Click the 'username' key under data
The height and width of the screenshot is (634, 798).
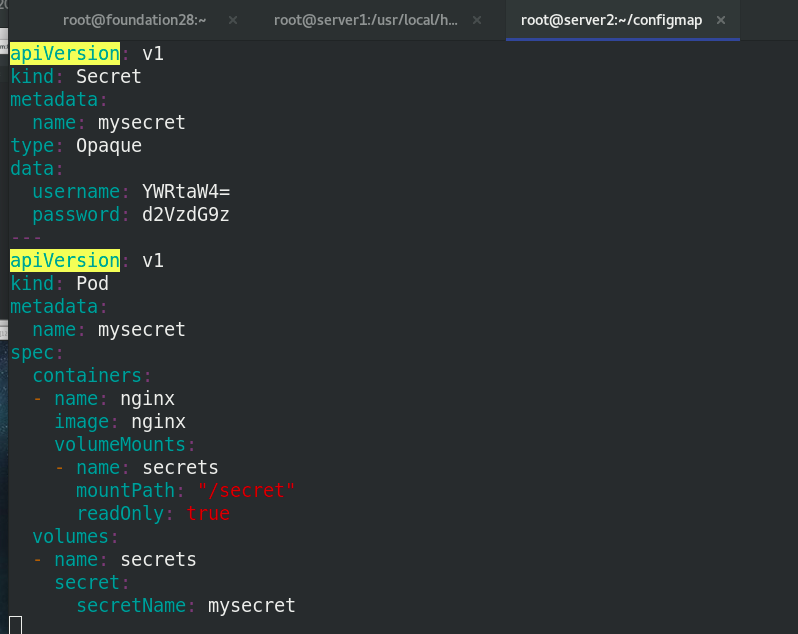click(x=76, y=191)
